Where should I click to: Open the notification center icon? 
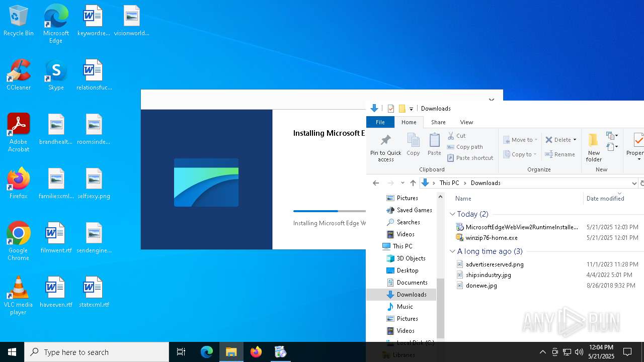[x=627, y=352]
